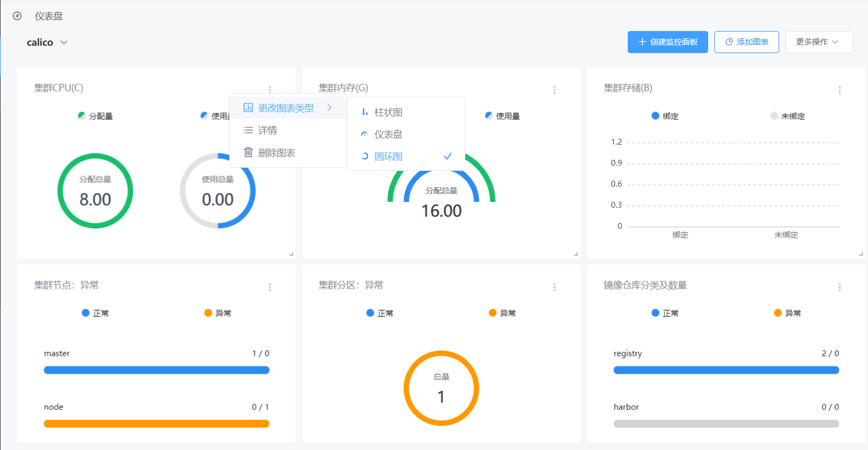
Task: Click the blue master node progress bar
Action: coord(156,370)
